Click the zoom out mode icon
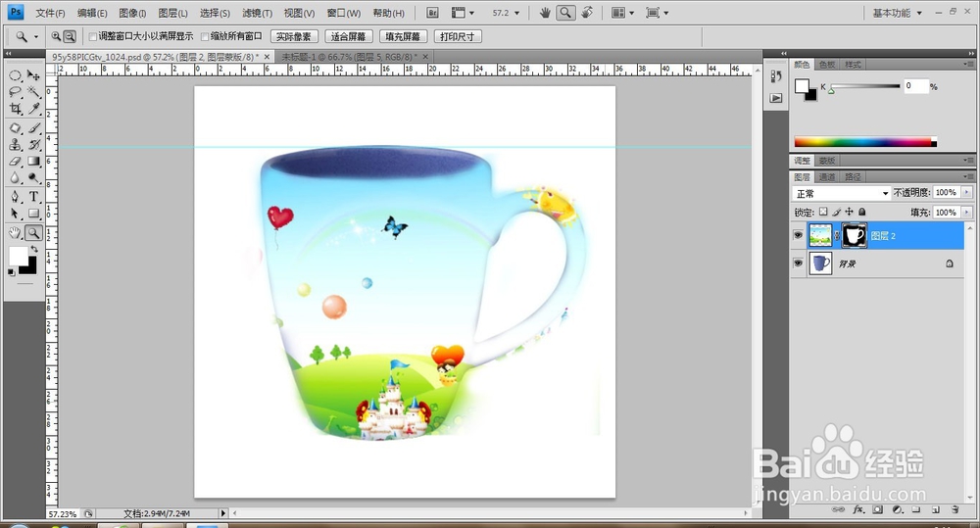The height and width of the screenshot is (528, 980). (x=70, y=37)
